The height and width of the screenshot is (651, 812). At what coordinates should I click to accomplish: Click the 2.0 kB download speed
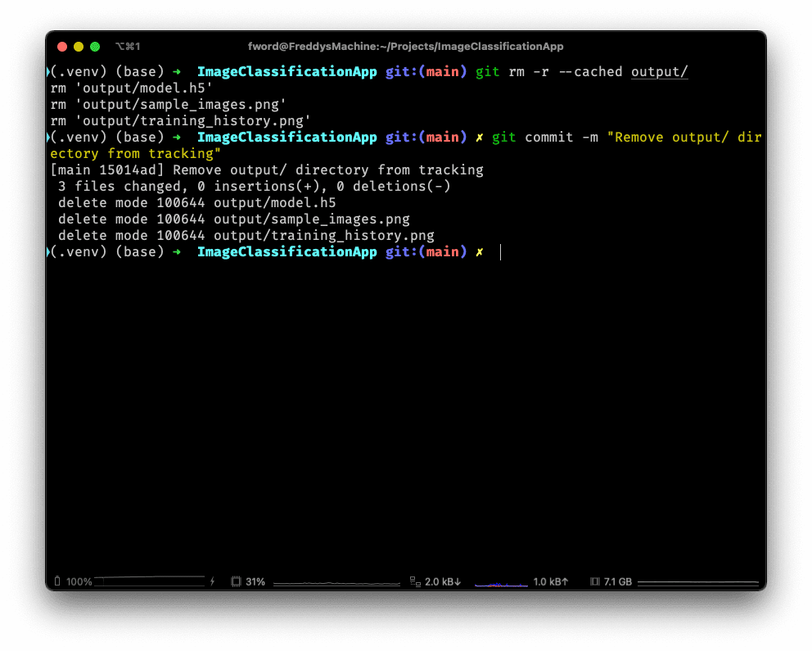point(443,581)
